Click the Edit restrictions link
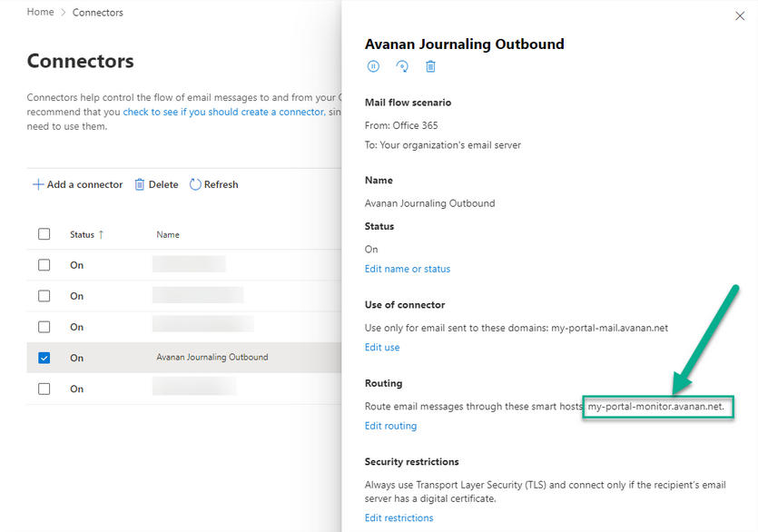 pyautogui.click(x=399, y=518)
